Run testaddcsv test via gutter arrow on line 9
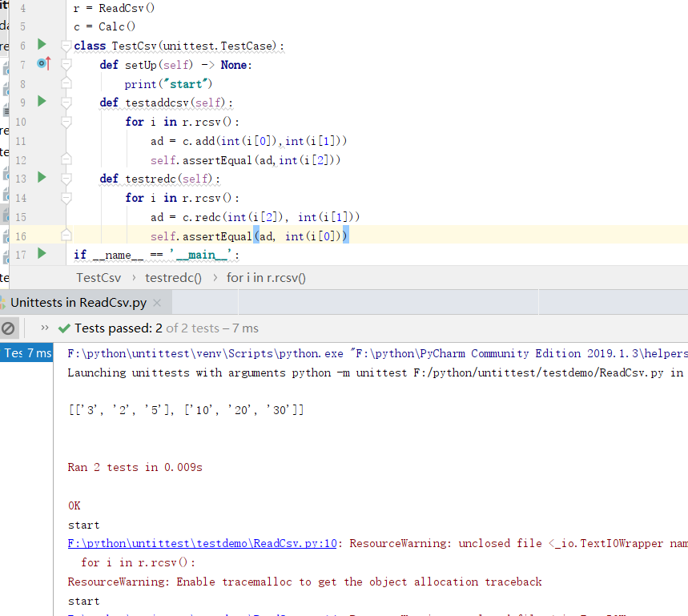 (42, 102)
